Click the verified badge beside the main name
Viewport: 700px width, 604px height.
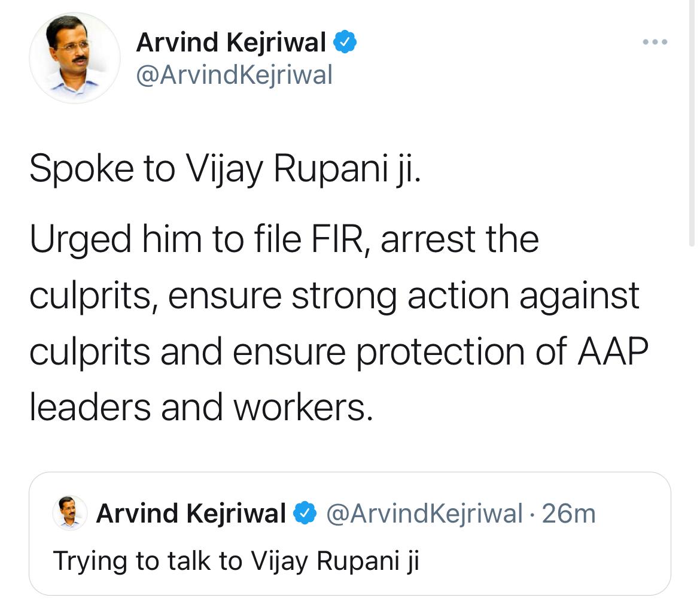pyautogui.click(x=345, y=43)
